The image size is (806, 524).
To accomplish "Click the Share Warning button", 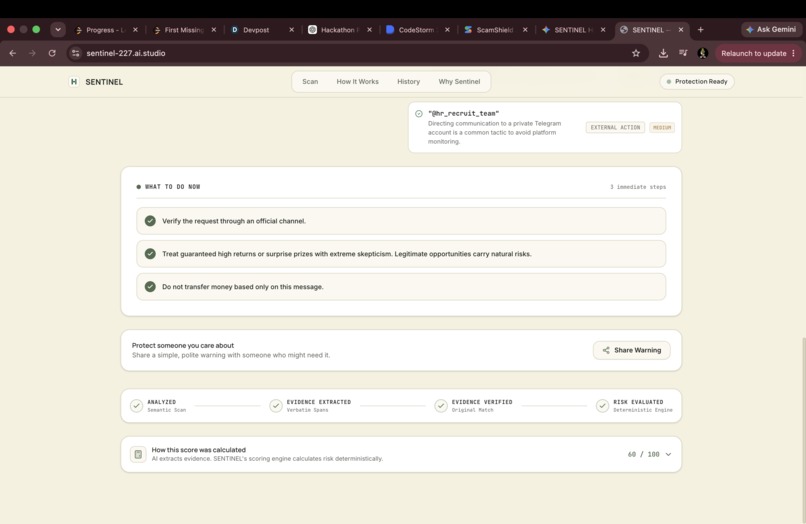I will pos(632,350).
